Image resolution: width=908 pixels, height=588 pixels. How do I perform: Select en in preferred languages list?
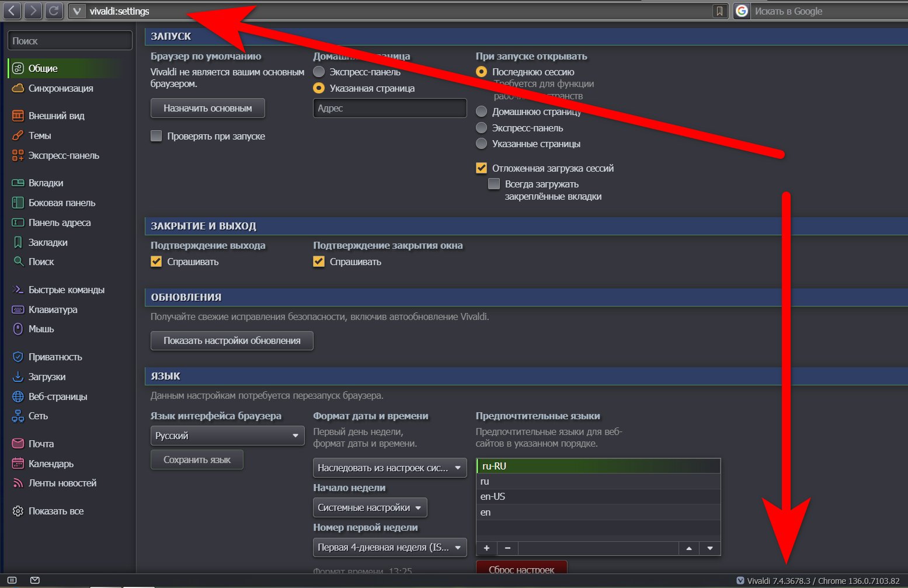point(599,512)
